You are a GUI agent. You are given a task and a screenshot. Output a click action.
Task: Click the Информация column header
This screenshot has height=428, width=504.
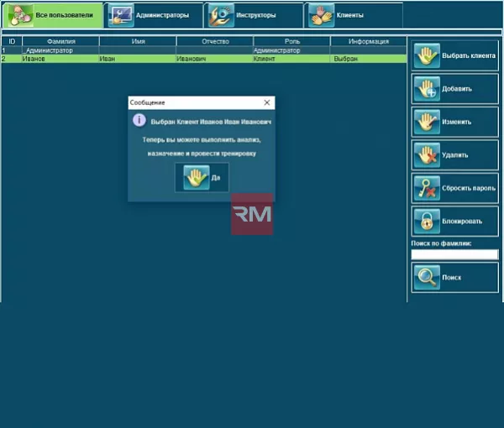point(369,41)
